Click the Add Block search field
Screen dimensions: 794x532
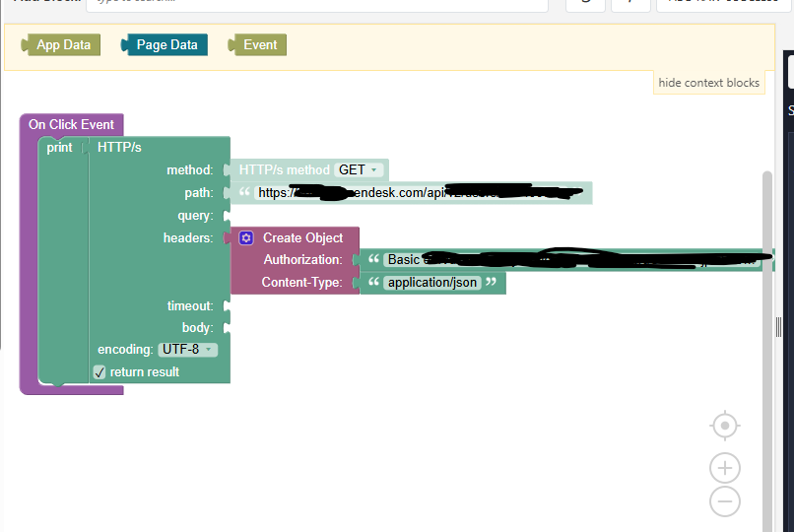[315, 1]
